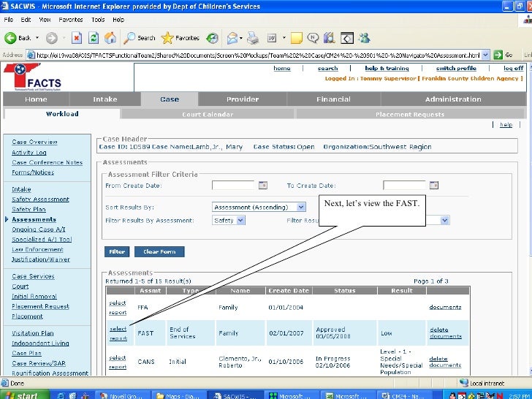Click select link for FAST row

(118, 329)
